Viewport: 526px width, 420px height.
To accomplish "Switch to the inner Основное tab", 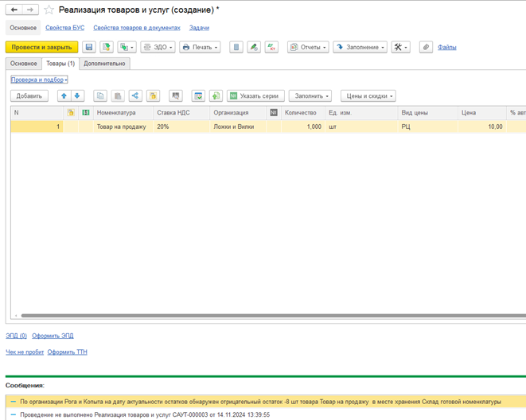I will point(24,64).
